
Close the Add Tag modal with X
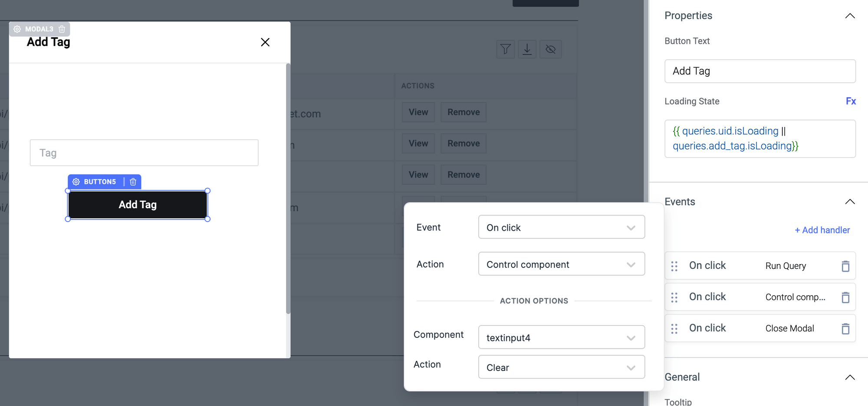[x=265, y=42]
